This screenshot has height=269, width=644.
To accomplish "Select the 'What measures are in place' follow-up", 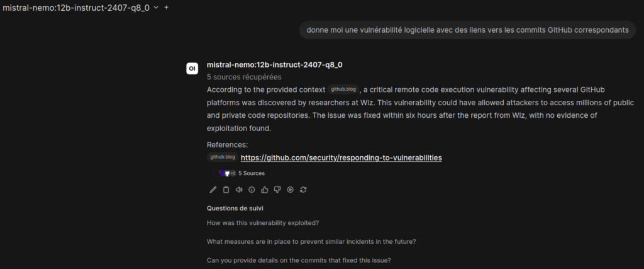I will 311,241.
